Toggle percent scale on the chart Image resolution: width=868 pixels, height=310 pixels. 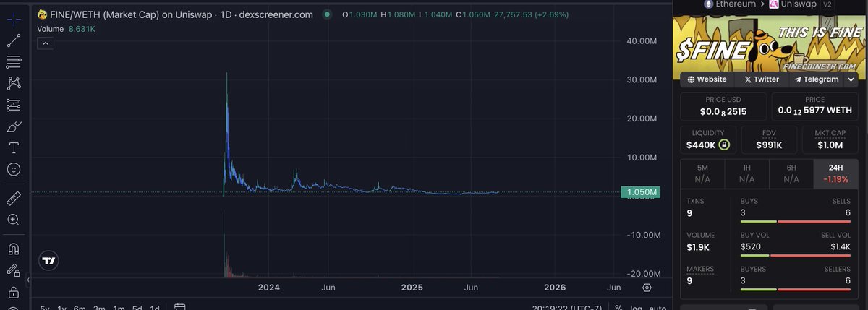point(619,306)
